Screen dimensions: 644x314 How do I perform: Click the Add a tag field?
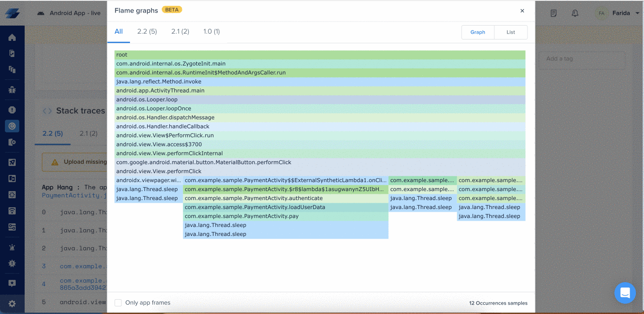[582, 59]
